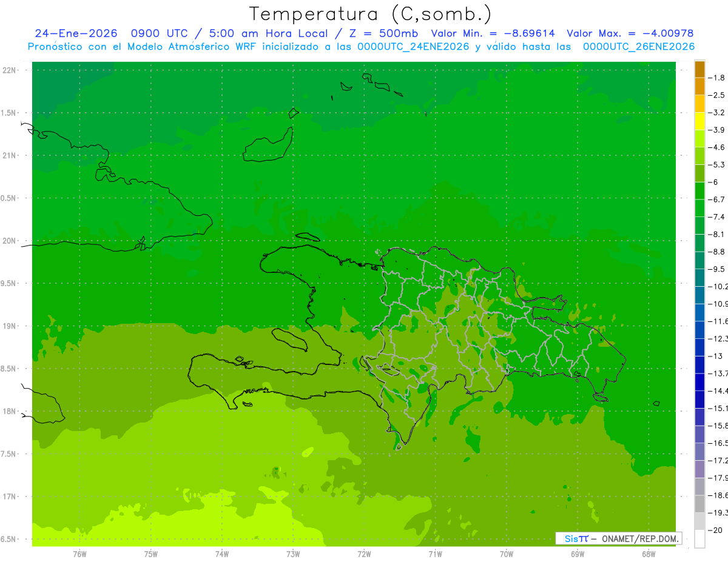Click the bright yellow swatch in colorbar

pyautogui.click(x=699, y=121)
